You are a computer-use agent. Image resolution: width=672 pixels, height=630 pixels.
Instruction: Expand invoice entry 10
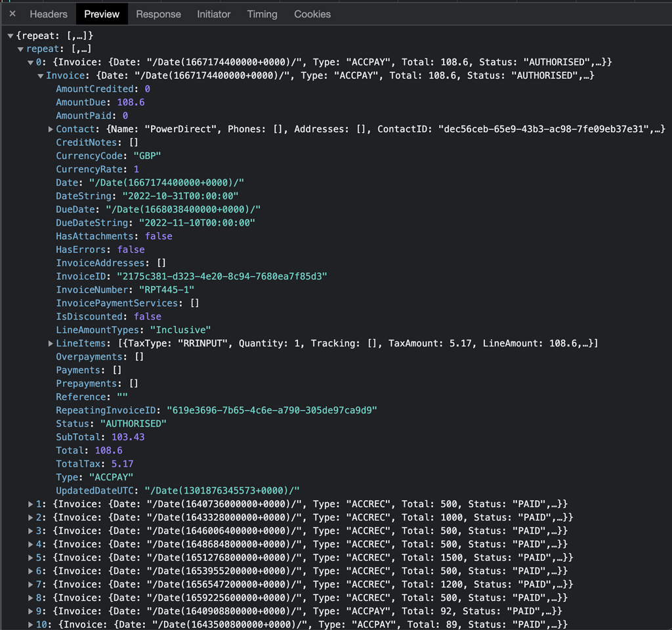pos(30,624)
